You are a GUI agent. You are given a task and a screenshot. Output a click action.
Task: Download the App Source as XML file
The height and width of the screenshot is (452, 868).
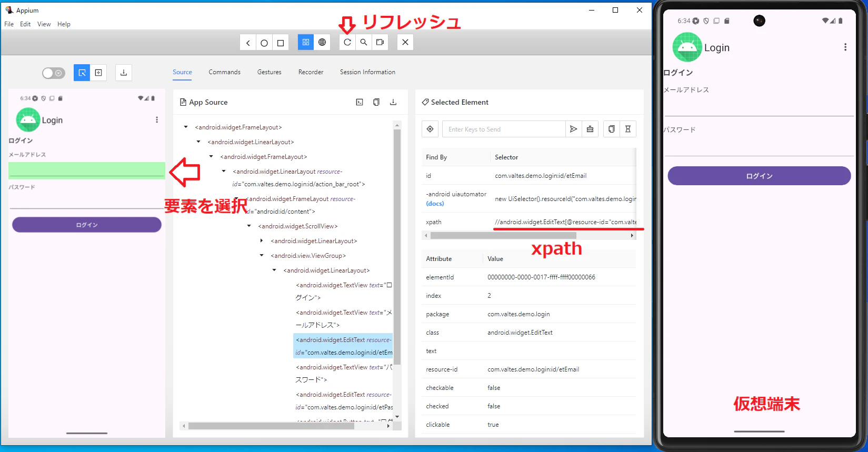pyautogui.click(x=393, y=102)
